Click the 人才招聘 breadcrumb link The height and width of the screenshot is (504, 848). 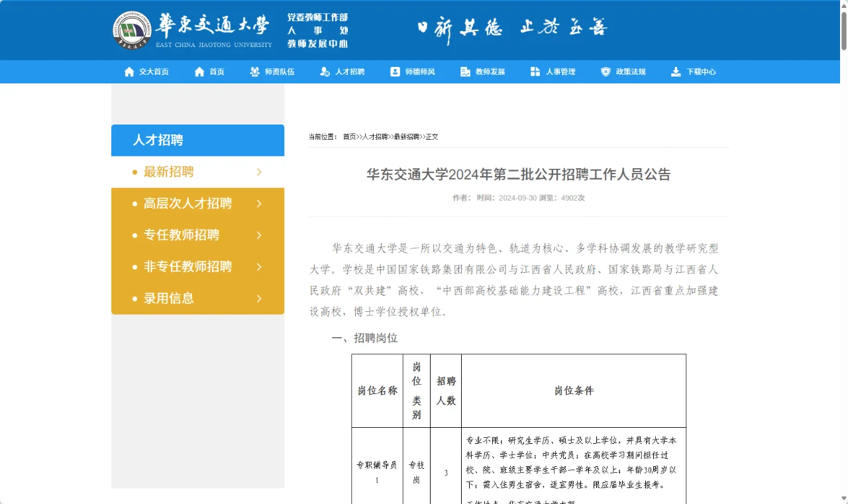coord(375,136)
